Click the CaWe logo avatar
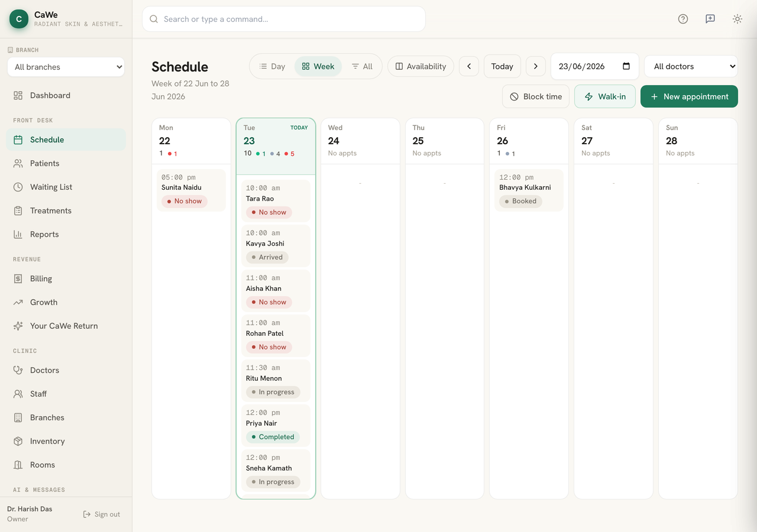This screenshot has height=532, width=757. point(19,19)
